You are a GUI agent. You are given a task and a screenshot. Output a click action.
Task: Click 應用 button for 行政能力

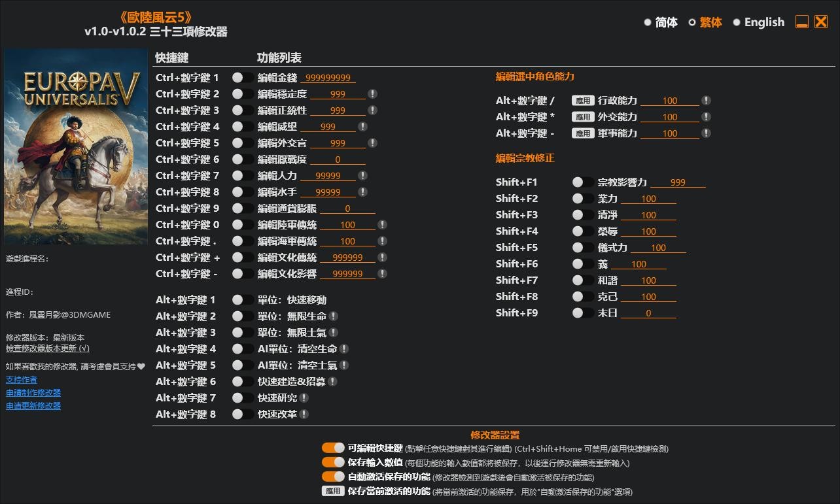pos(582,101)
